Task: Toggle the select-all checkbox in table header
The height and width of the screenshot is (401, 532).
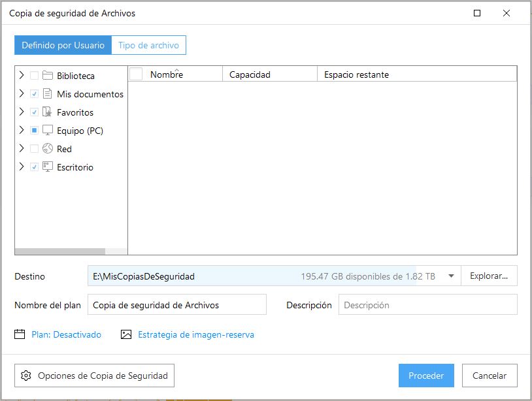Action: (x=136, y=74)
